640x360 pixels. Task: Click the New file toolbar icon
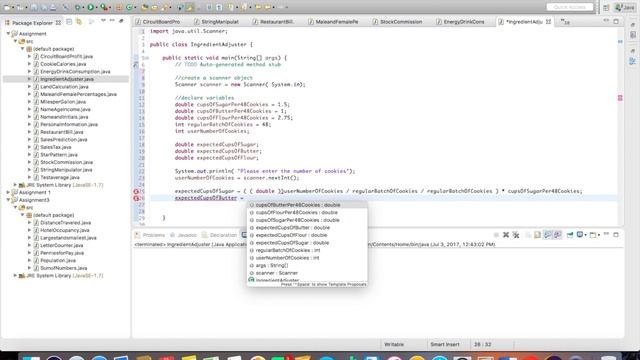click(x=7, y=7)
